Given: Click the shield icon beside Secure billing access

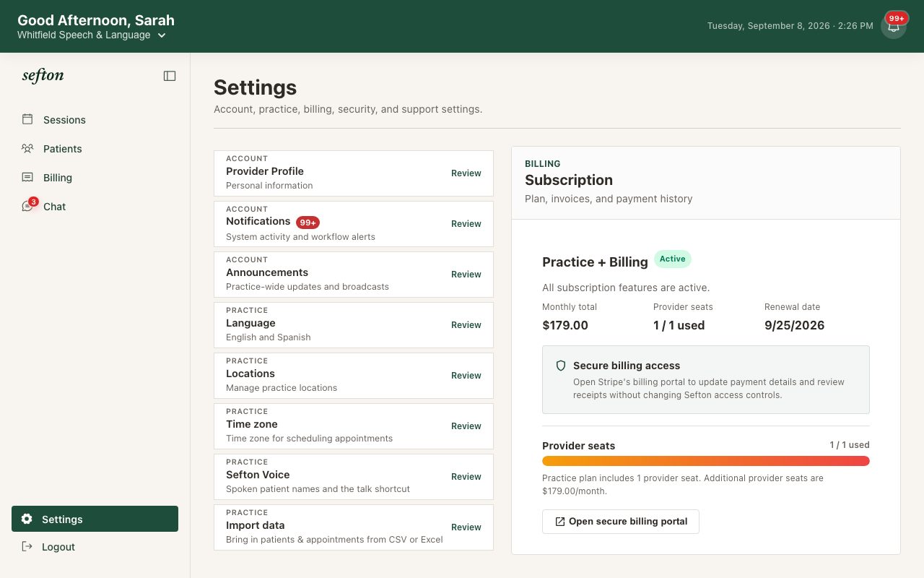Looking at the screenshot, I should point(561,366).
